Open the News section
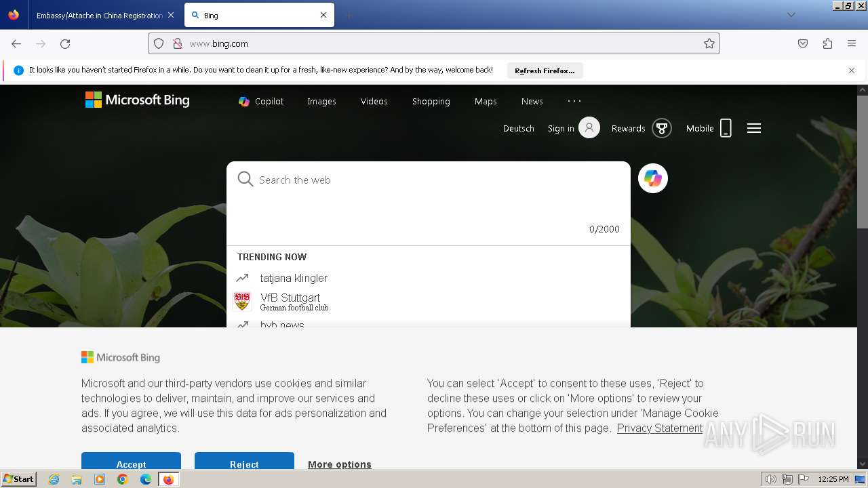This screenshot has height=488, width=868. [532, 101]
